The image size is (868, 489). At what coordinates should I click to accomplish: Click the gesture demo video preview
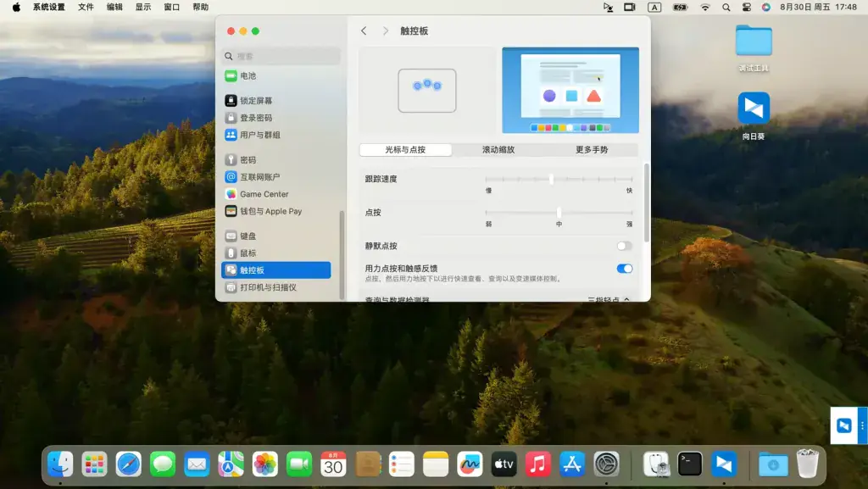[570, 90]
